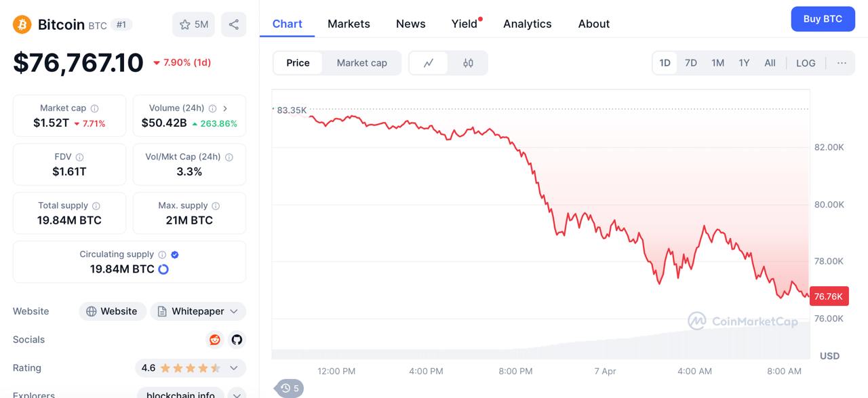This screenshot has height=398, width=868.
Task: Add Bitcoin to watchlist via star button
Action: (193, 24)
